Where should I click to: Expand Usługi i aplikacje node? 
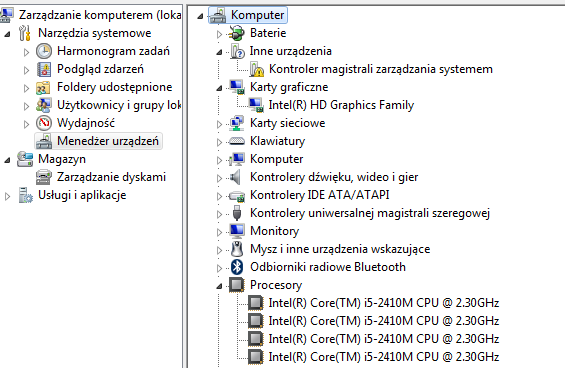click(7, 196)
